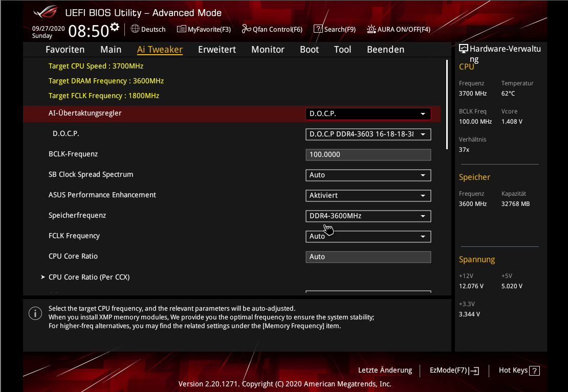Click the Version 2.20.1271 copyright text

tap(285, 384)
